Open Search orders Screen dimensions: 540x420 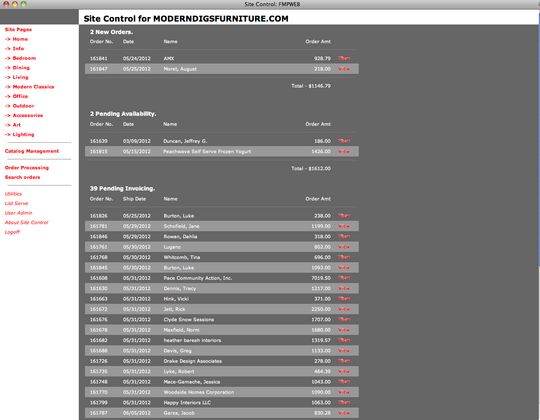[22, 177]
